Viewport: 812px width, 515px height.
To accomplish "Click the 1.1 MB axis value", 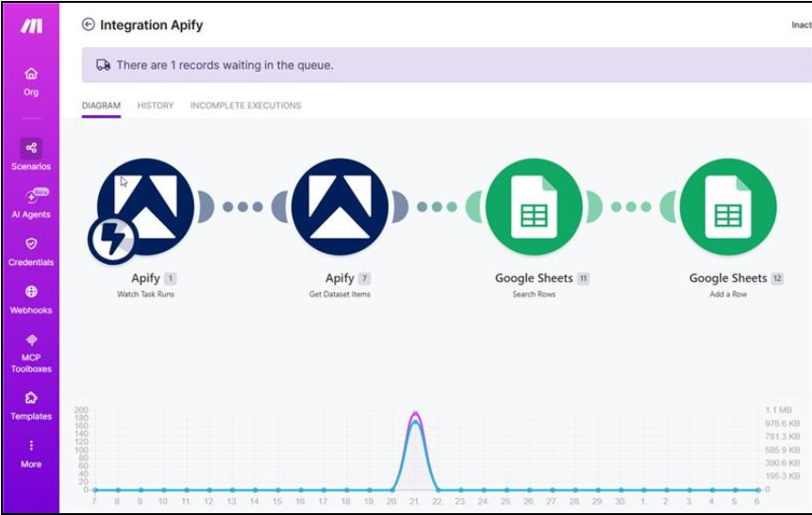I will coord(778,409).
